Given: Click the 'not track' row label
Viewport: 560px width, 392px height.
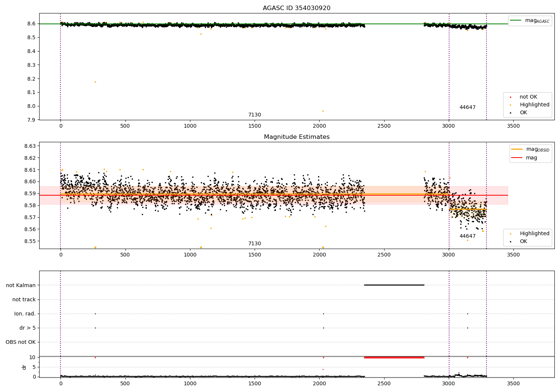Looking at the screenshot, I should click(24, 300).
